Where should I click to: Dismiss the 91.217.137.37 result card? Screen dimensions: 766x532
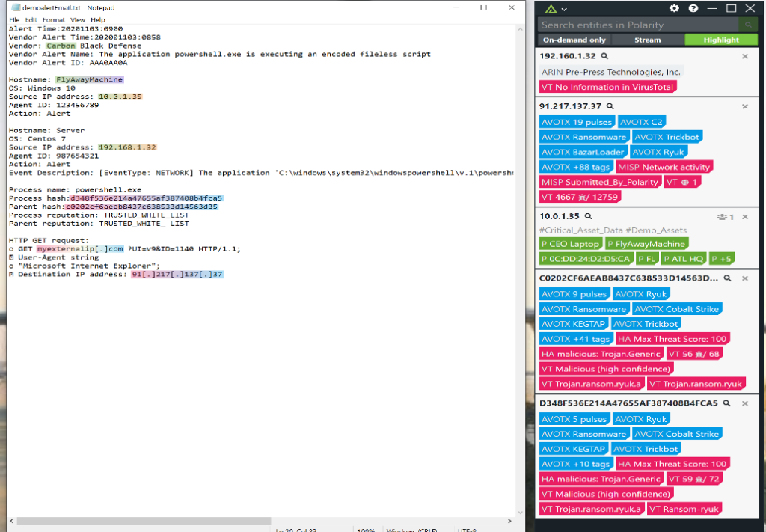(x=745, y=106)
